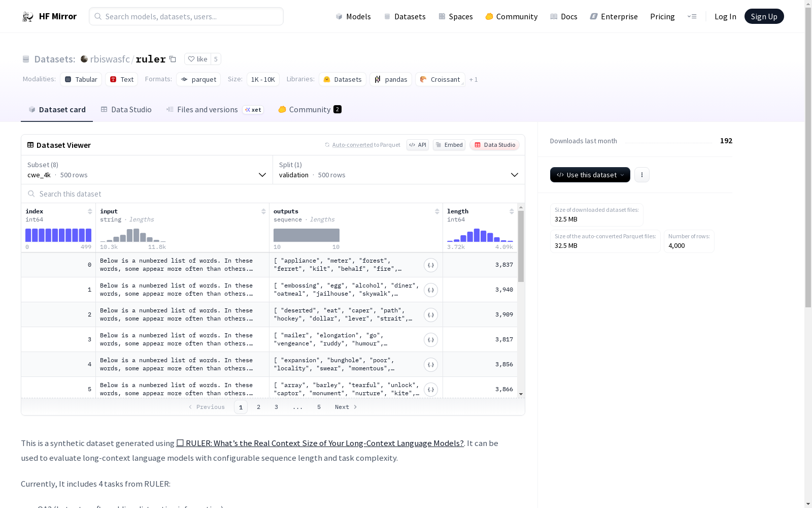Open the Spaces section
Viewport: 812px width, 508px height.
pos(456,16)
